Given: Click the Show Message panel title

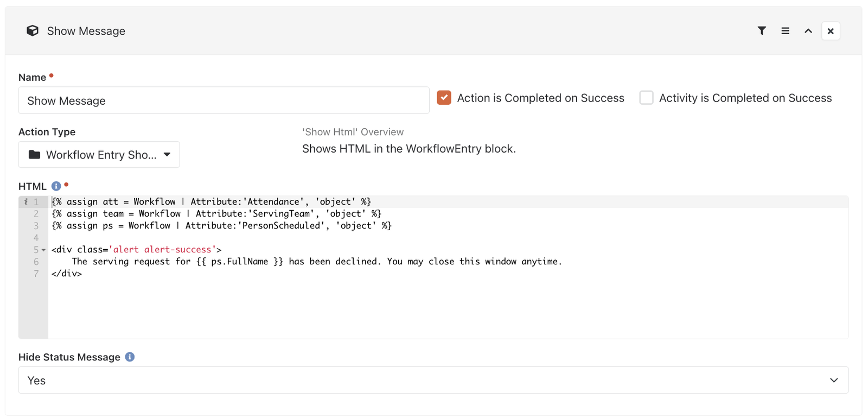Looking at the screenshot, I should (x=86, y=31).
